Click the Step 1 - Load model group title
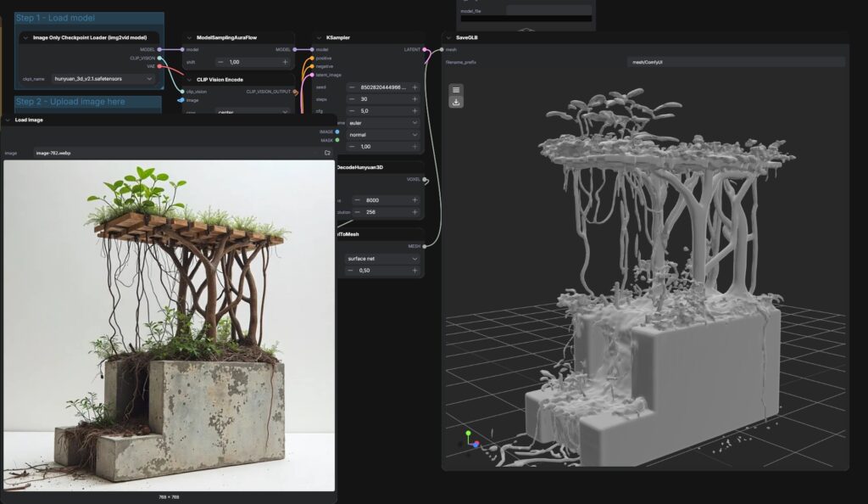The image size is (868, 504). point(55,18)
